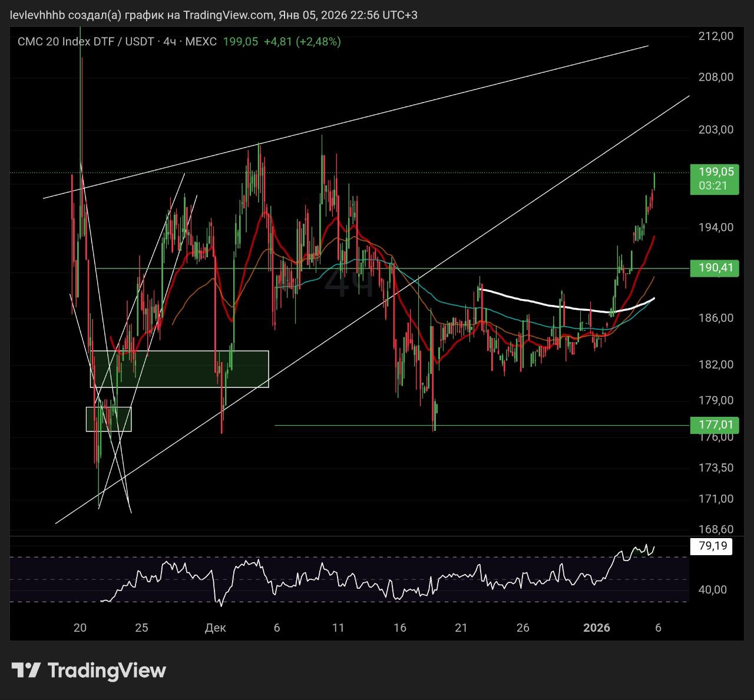Screen dimensions: 754x700
Task: Click the 03:21 candle countdown timer
Action: click(x=713, y=185)
